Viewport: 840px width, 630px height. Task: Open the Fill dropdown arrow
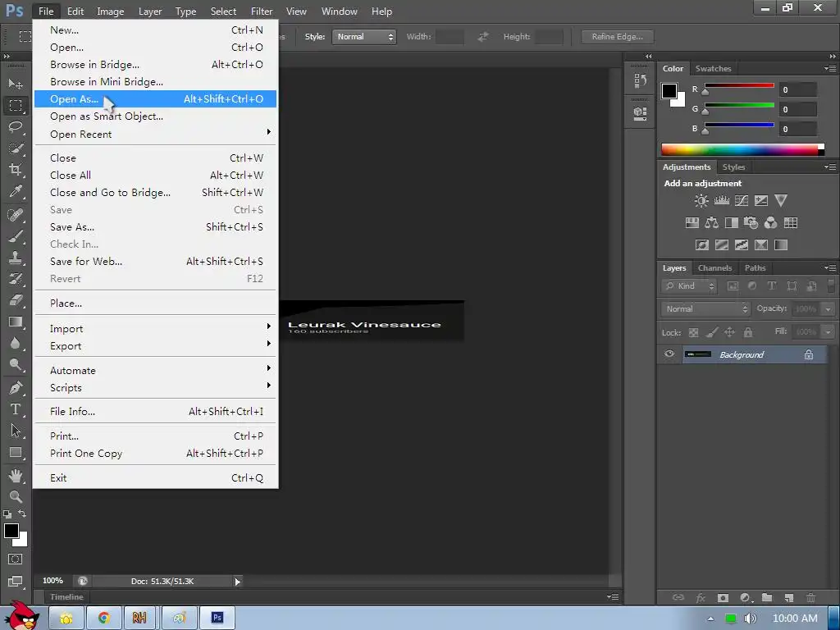click(x=829, y=332)
